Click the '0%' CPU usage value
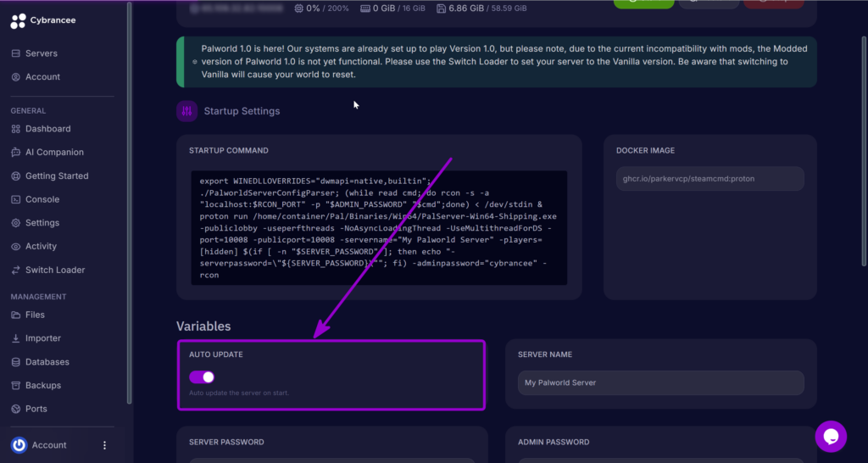Viewport: 868px width, 463px height. pos(314,8)
